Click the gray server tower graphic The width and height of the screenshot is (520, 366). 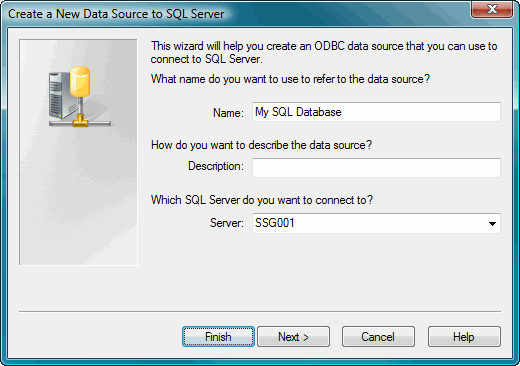(59, 96)
